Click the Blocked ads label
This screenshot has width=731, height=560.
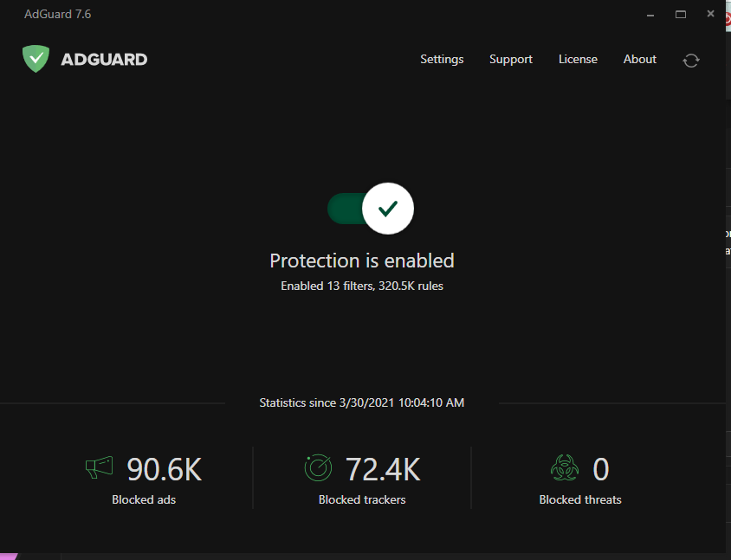coord(144,499)
